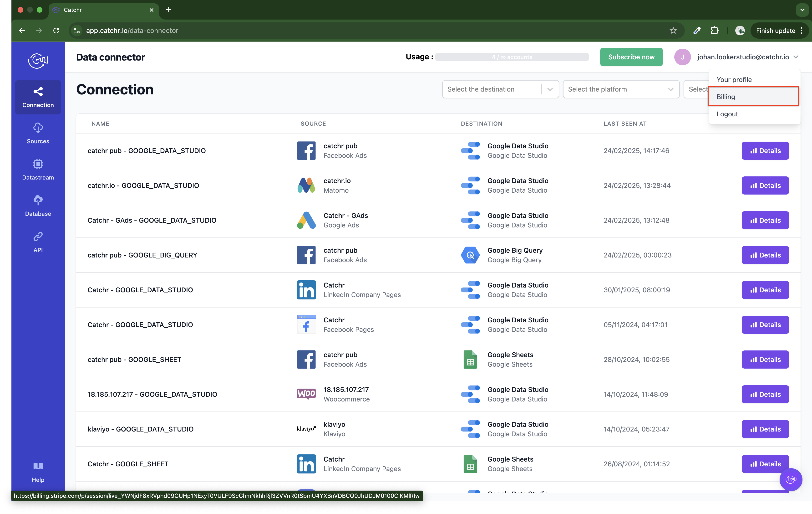Open Details for catchr pub GOOGLE_SHEET
Viewport: 812px width, 514px height.
(765, 360)
